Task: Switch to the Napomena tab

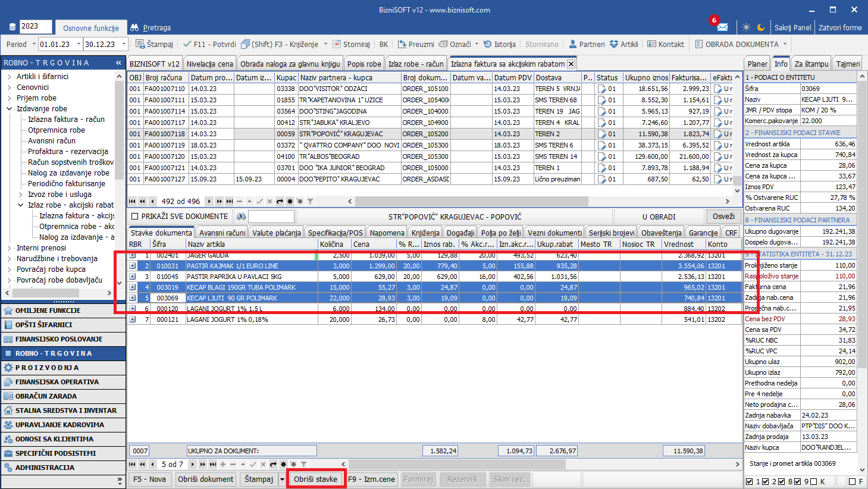Action: click(x=387, y=233)
